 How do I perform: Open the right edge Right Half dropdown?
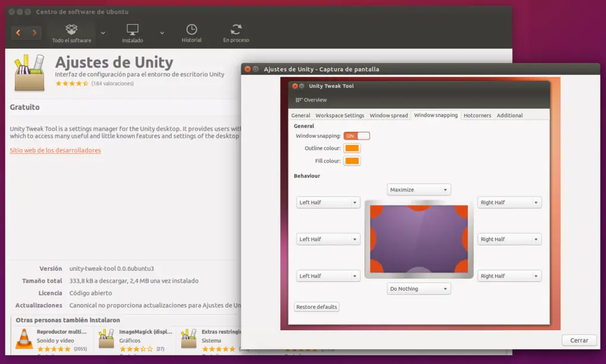[x=509, y=239]
